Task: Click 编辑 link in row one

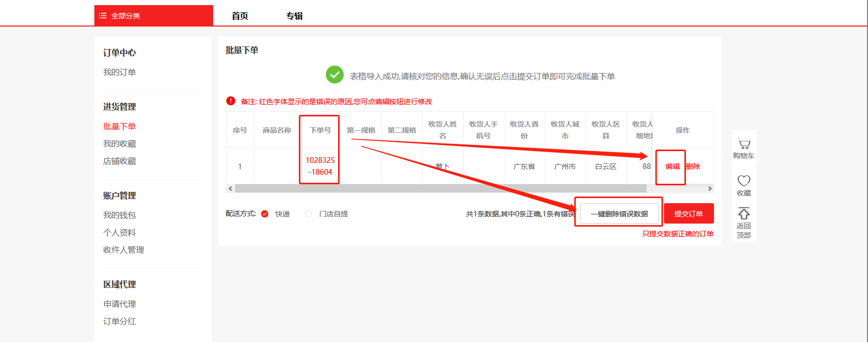Action: click(x=672, y=166)
